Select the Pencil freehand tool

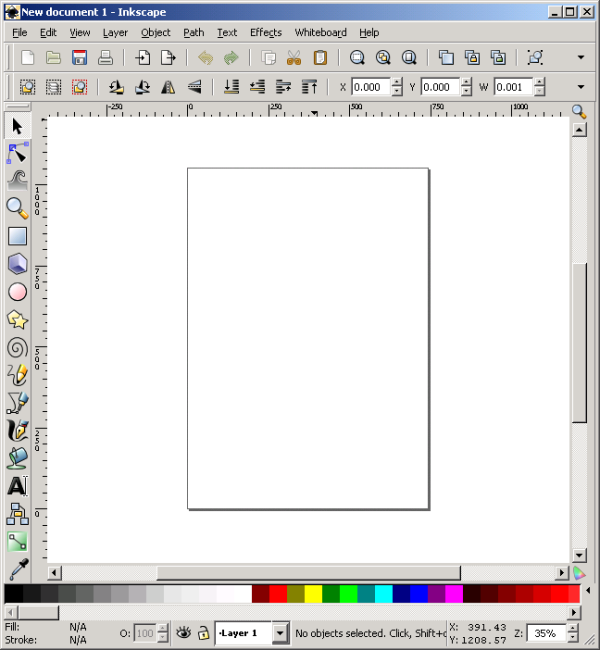(17, 375)
